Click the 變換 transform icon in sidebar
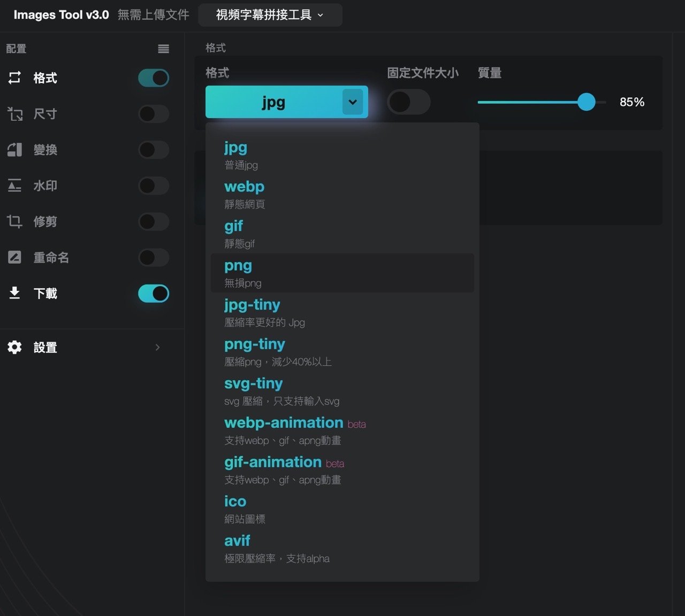Screen dimensions: 685x616 click(x=14, y=150)
